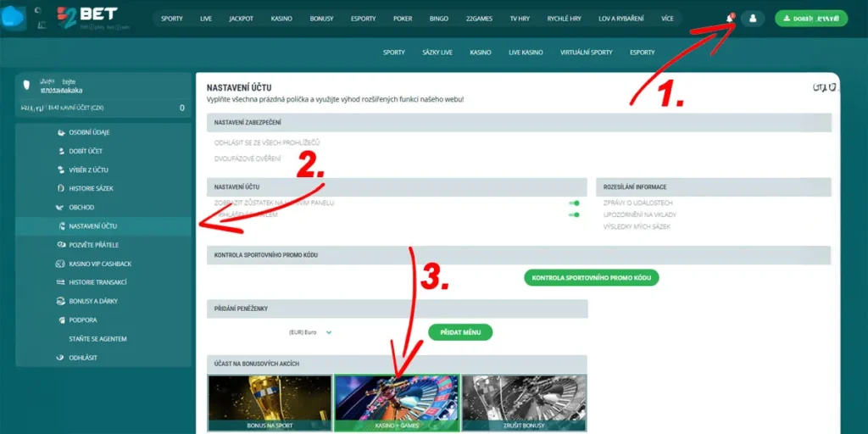The image size is (868, 434).
Task: Click Upozornění na vklady option
Action: [640, 214]
